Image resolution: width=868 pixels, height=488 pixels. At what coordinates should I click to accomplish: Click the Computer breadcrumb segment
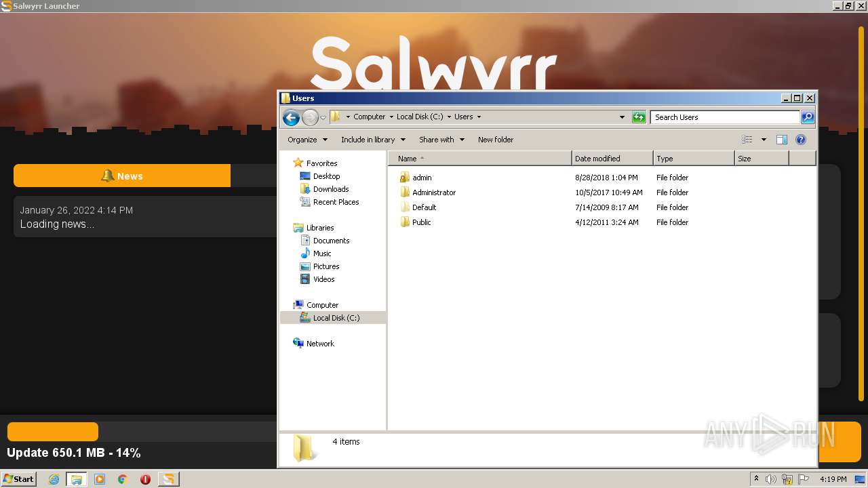click(369, 117)
